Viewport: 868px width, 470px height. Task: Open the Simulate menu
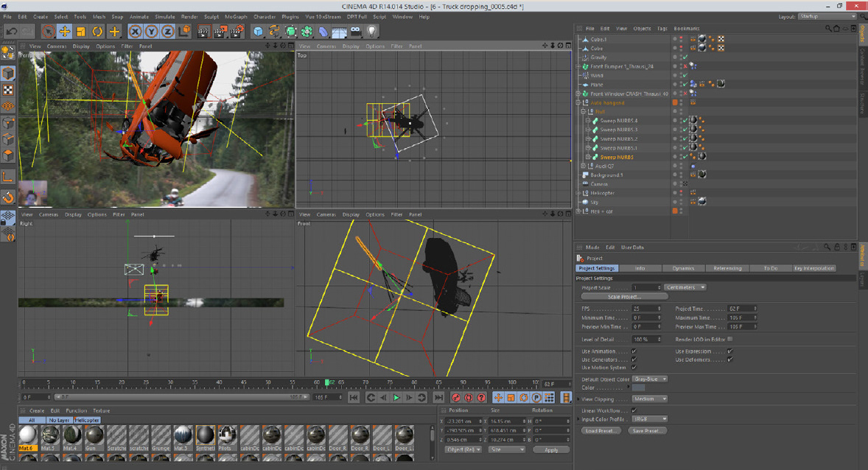pos(165,17)
